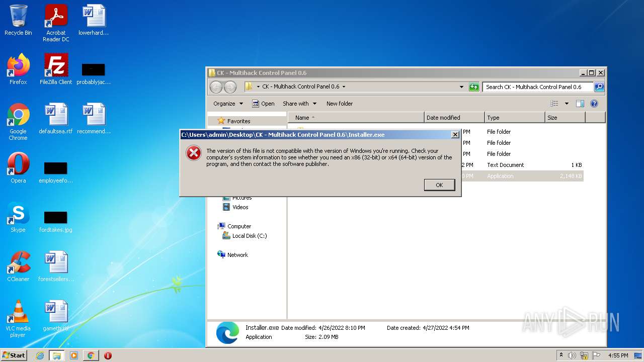Viewport: 644px width, 362px height.
Task: Select the employeefo desktop file
Action: pos(56,172)
